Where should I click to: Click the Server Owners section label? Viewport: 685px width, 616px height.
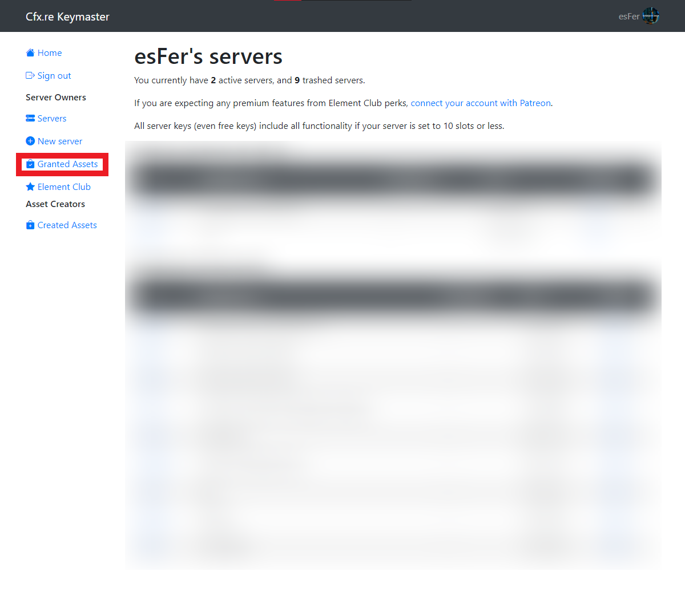(56, 98)
